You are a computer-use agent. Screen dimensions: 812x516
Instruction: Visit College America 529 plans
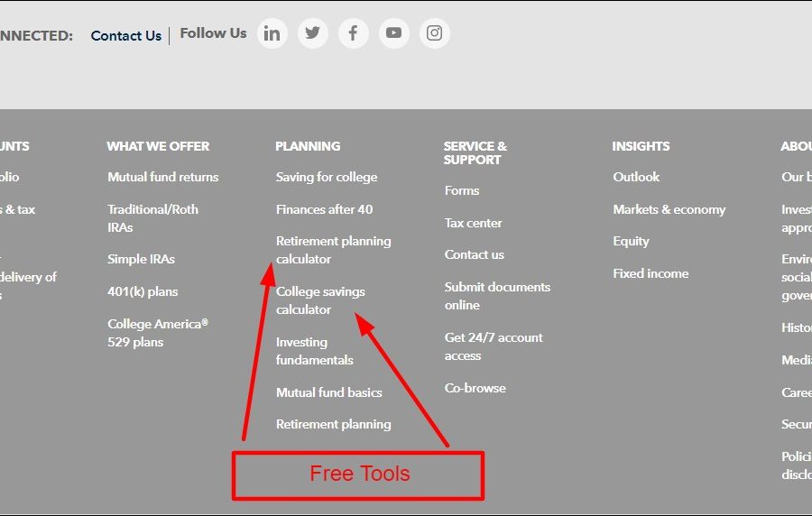(x=157, y=333)
